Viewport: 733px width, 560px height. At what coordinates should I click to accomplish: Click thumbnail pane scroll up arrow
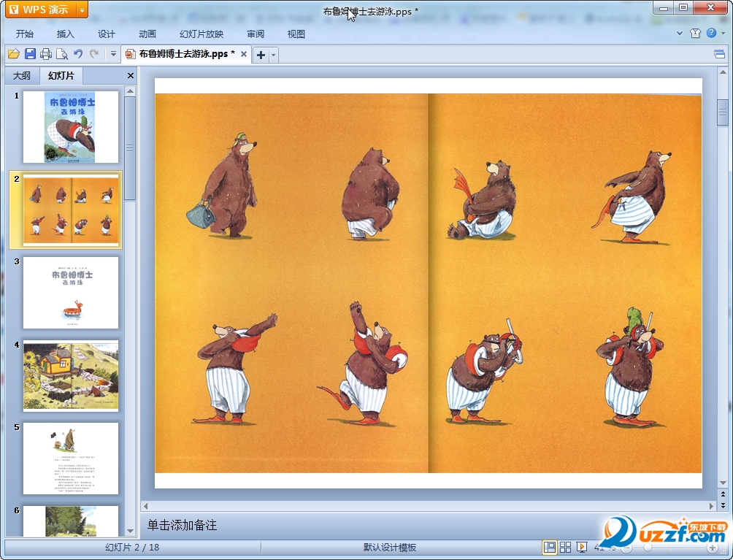131,91
